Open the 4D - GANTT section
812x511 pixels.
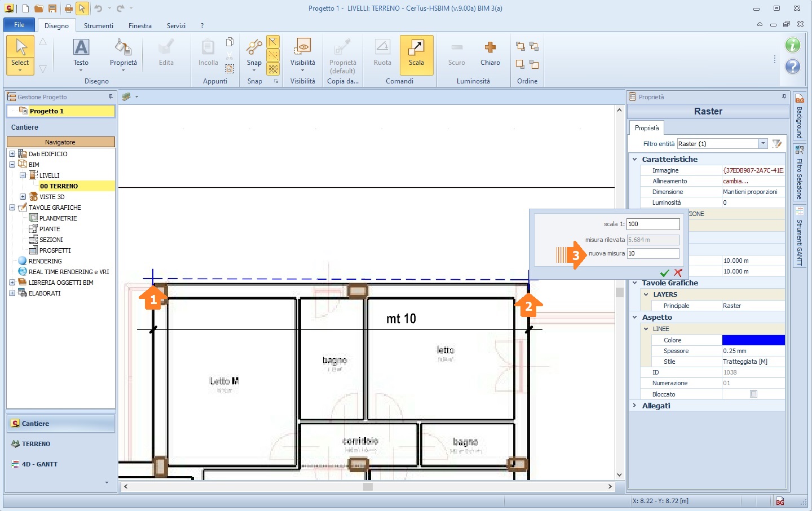pos(39,464)
